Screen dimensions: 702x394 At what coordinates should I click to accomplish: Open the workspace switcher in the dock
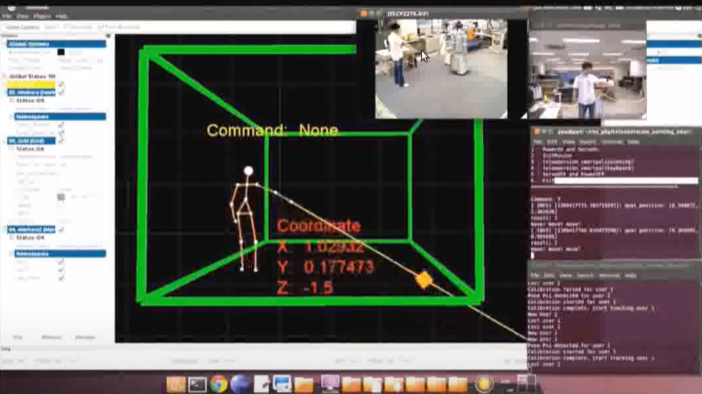pos(526,383)
